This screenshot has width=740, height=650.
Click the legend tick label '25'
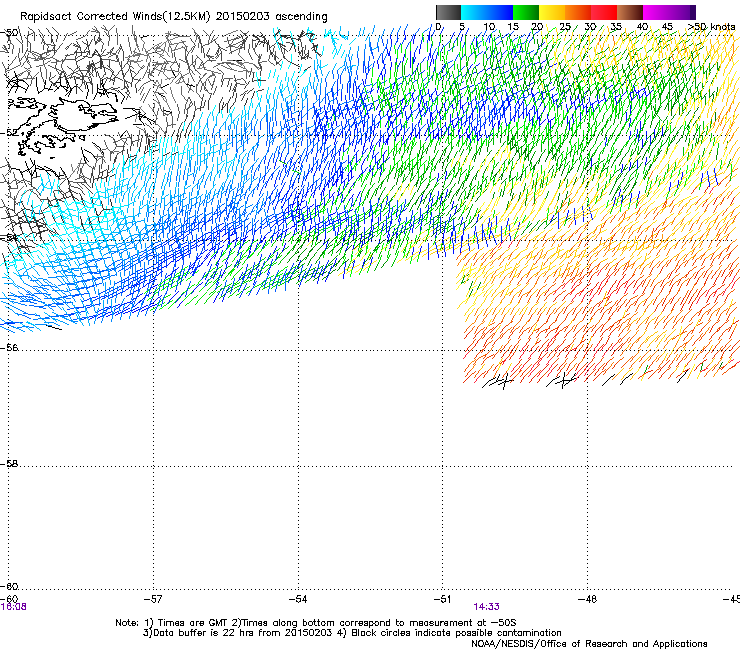pyautogui.click(x=565, y=27)
